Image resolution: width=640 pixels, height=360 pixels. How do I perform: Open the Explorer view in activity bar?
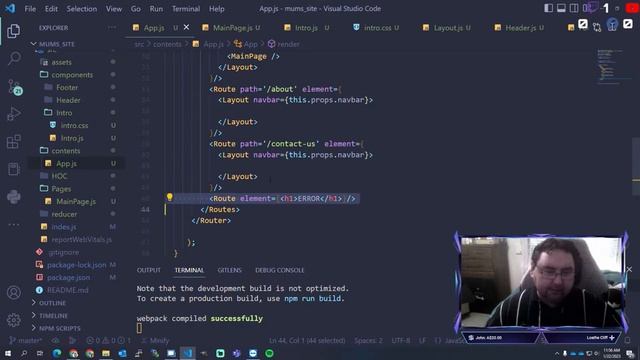13,31
